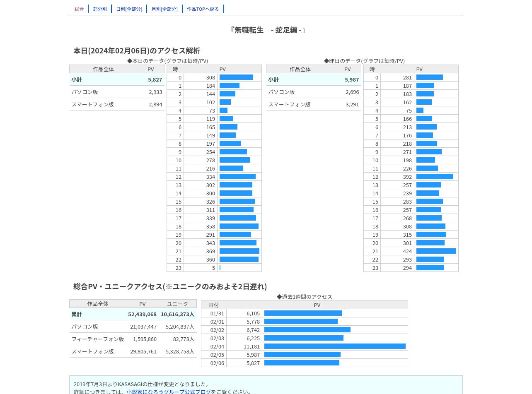The width and height of the screenshot is (532, 394).
Task: Select the title 『無職転生 - 蛇足編 -』
Action: 267,30
